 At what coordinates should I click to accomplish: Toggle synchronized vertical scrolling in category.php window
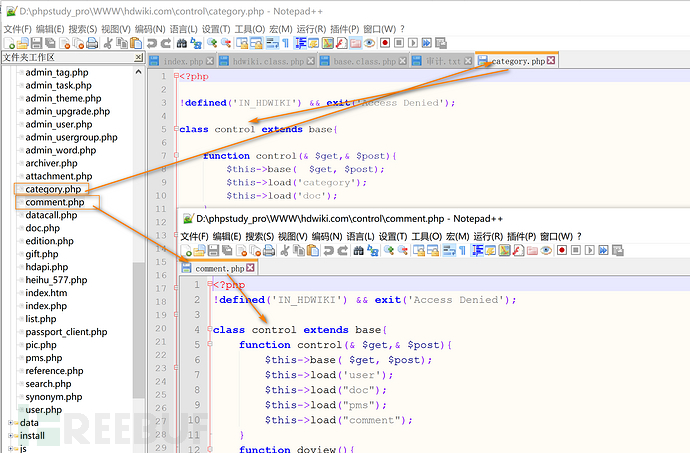(242, 43)
